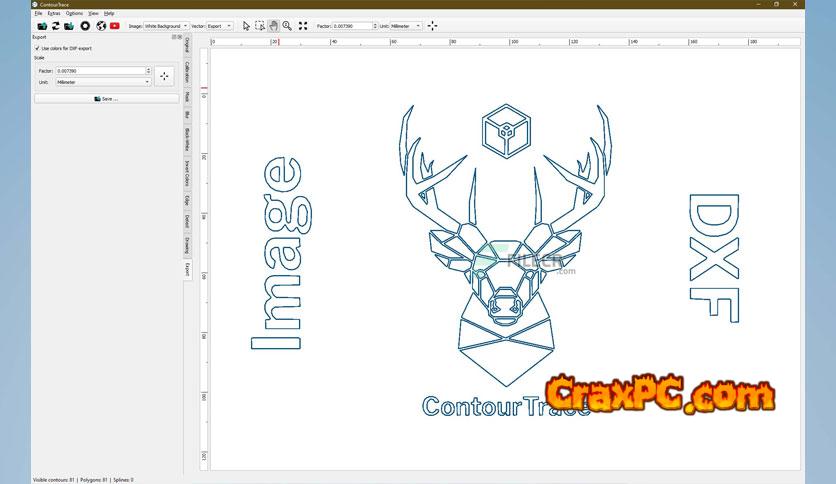
Task: Click crosshair button in Scale section
Action: [x=165, y=76]
